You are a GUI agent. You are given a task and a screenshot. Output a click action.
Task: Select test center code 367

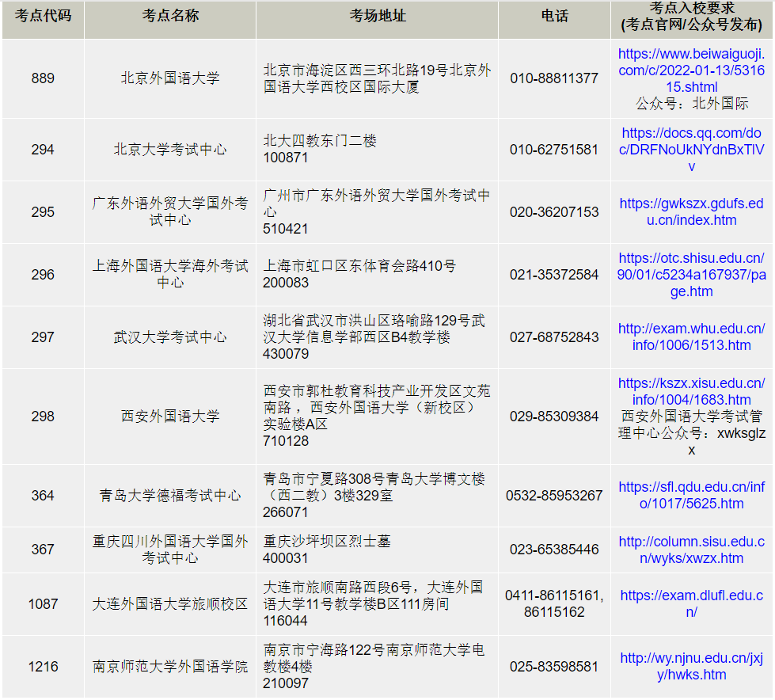(x=43, y=550)
